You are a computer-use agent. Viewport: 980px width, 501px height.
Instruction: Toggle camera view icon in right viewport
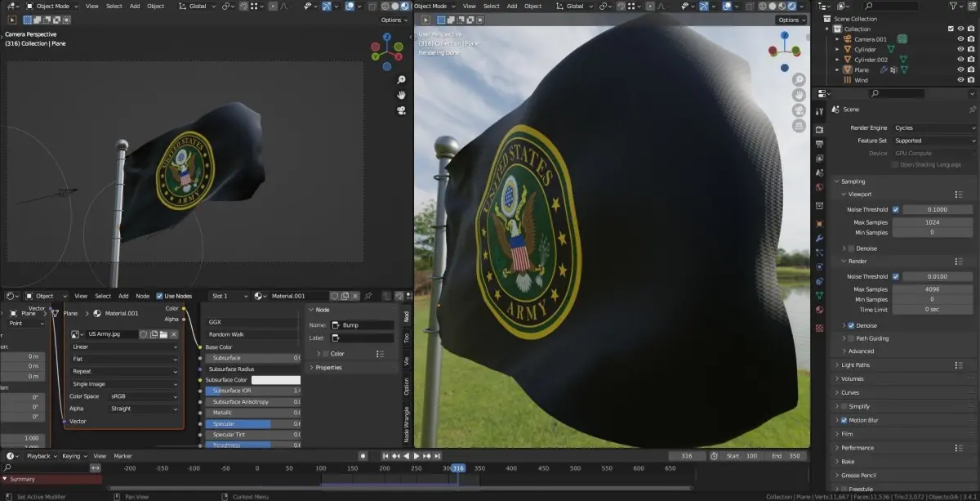point(799,110)
